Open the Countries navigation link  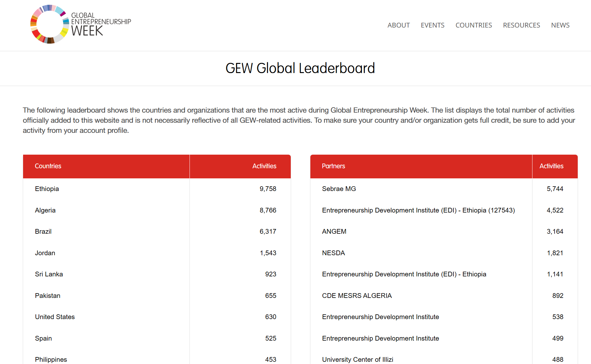(474, 25)
